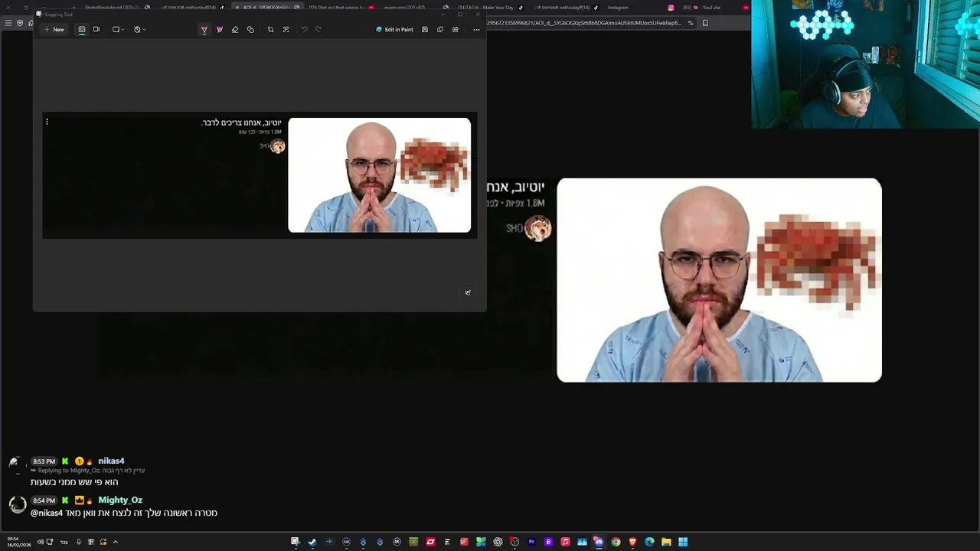This screenshot has width=980, height=551.
Task: Click the browser bookmark icon
Action: (705, 23)
